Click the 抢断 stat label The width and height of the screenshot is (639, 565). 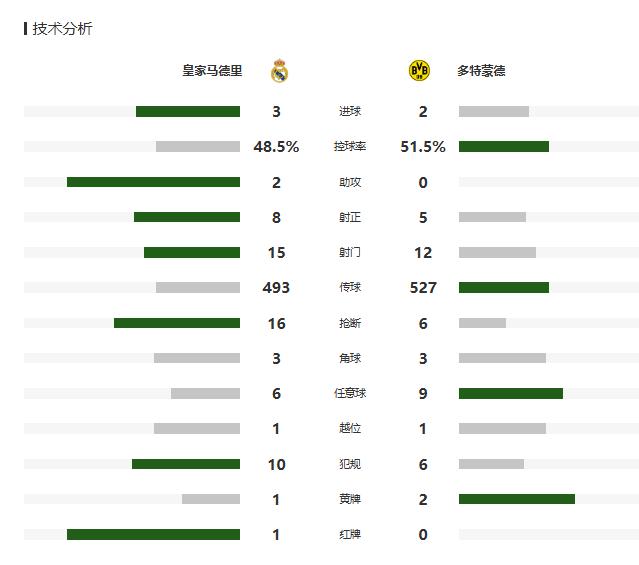click(x=350, y=323)
